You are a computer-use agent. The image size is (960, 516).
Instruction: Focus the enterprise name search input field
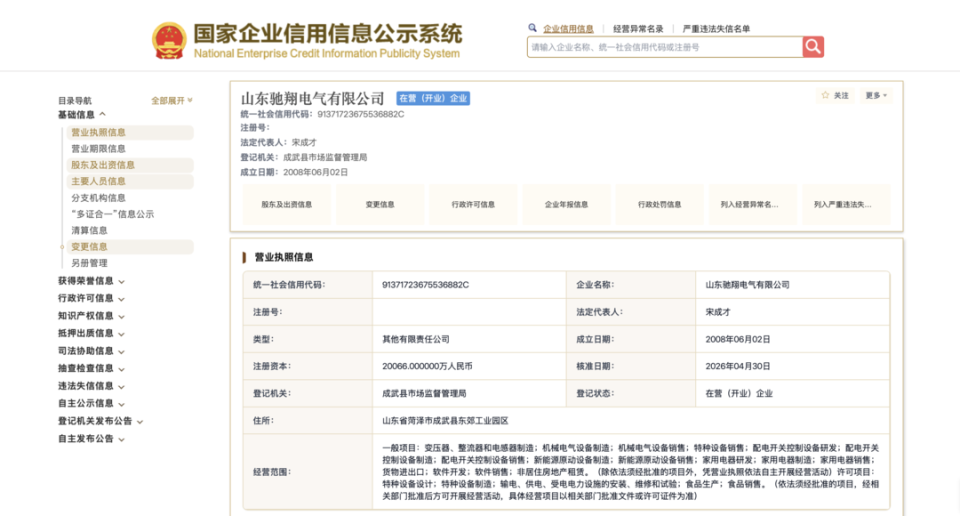coord(665,47)
